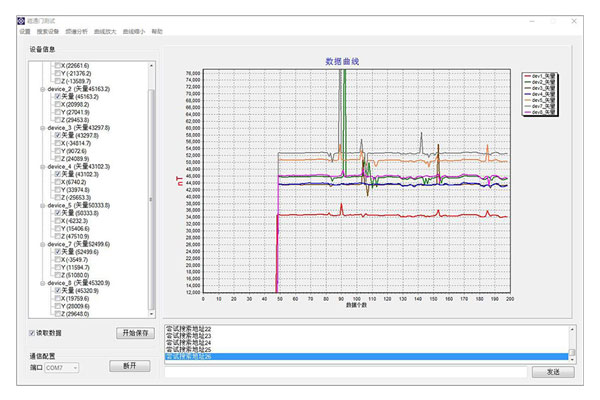The image size is (600, 400).
Task: Collapse the device_2 tree node
Action: (42, 89)
